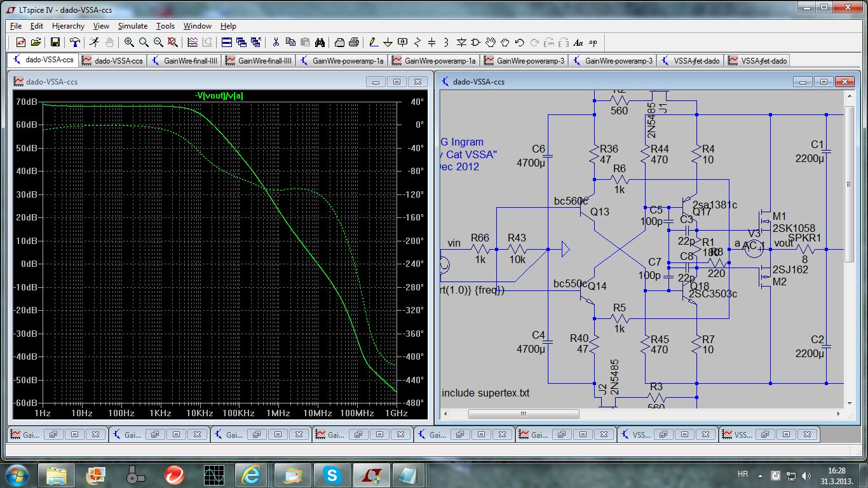
Task: Click the Undo arrow icon
Action: point(519,43)
